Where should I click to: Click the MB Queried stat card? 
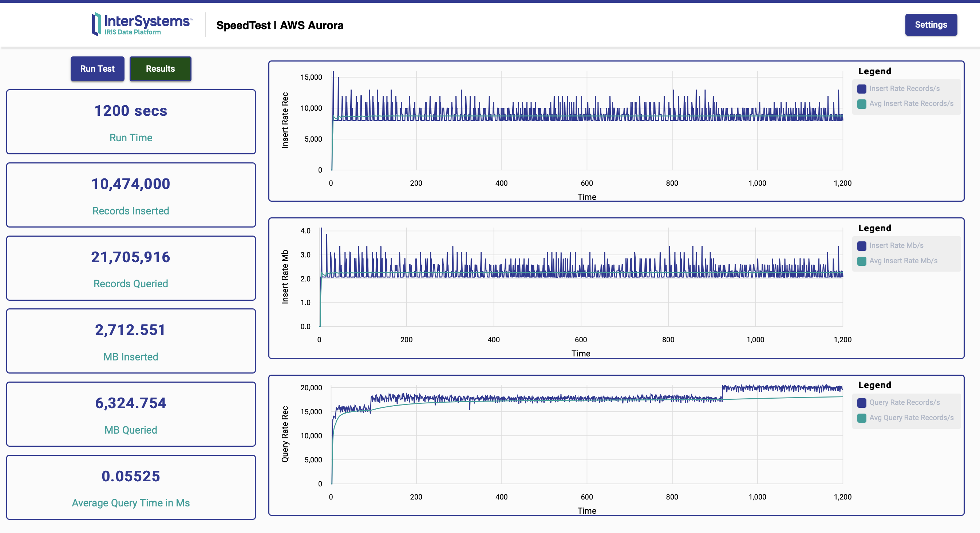tap(131, 414)
